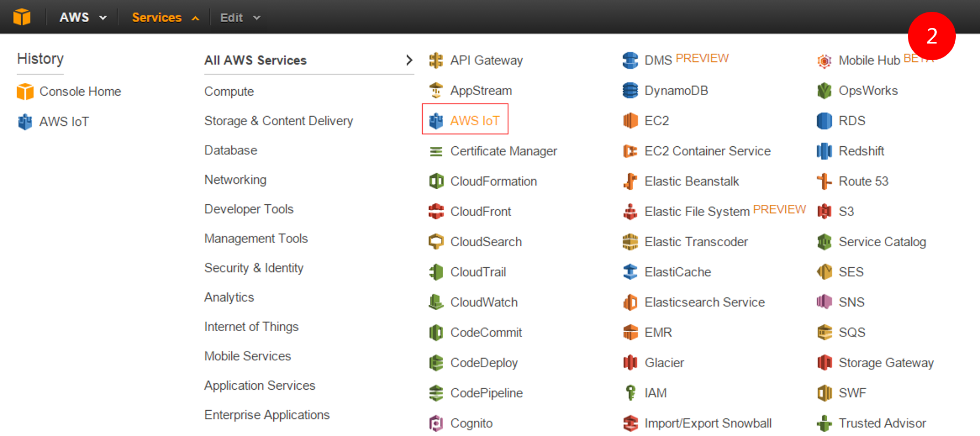This screenshot has height=436, width=980.
Task: Click the Elastic Beanstalk icon
Action: [630, 181]
